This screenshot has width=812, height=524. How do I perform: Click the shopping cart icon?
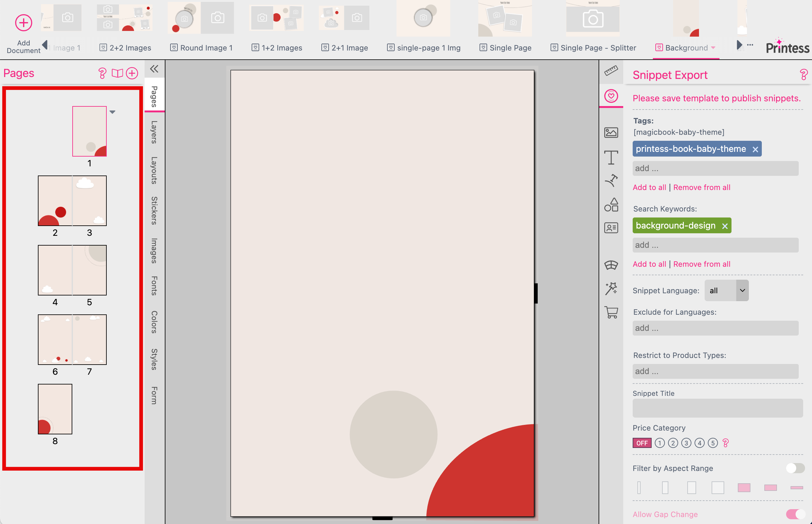coord(611,312)
